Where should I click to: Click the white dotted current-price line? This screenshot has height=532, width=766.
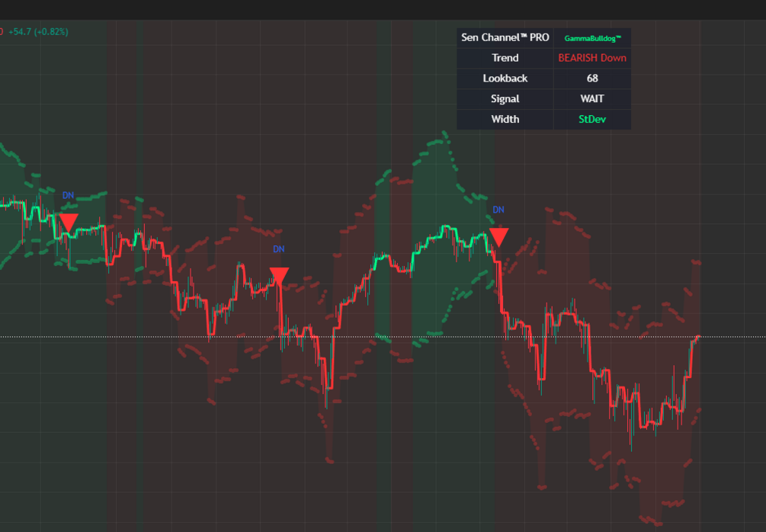[383, 337]
